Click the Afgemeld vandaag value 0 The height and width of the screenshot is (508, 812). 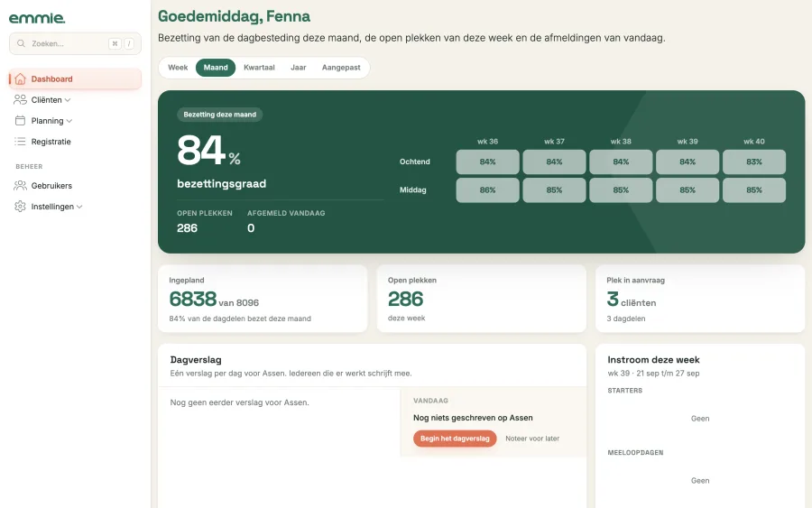pos(251,228)
